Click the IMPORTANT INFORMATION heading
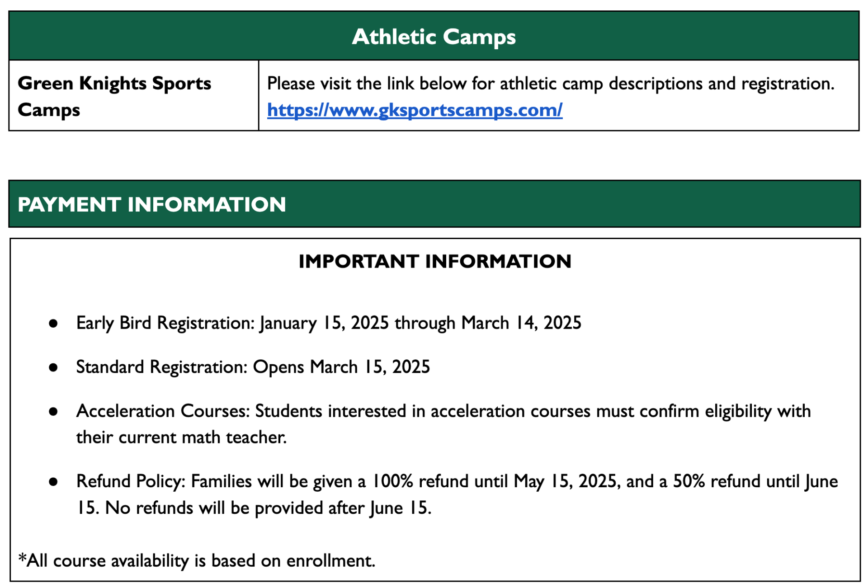Viewport: 868px width, 588px height. (x=435, y=261)
